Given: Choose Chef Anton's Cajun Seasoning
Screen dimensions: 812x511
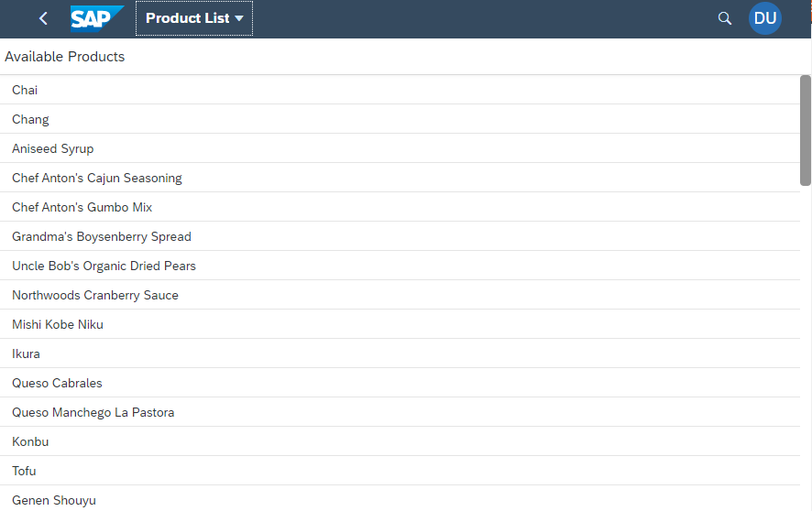Looking at the screenshot, I should click(97, 178).
